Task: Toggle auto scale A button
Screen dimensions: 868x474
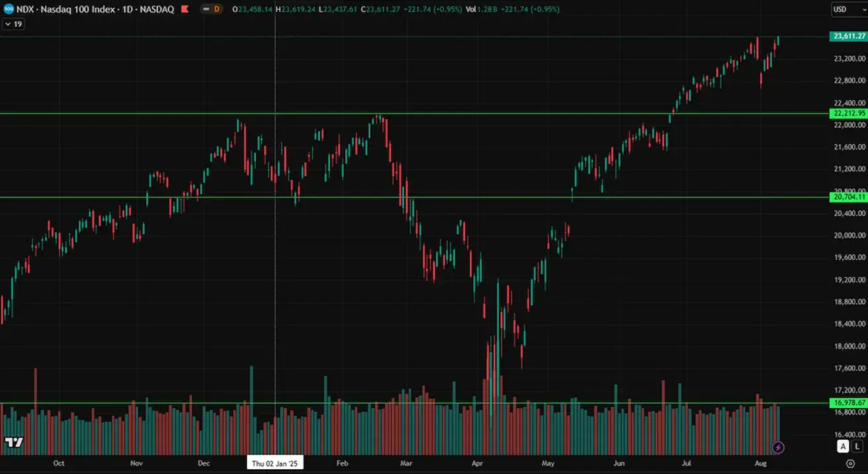Action: 843,447
